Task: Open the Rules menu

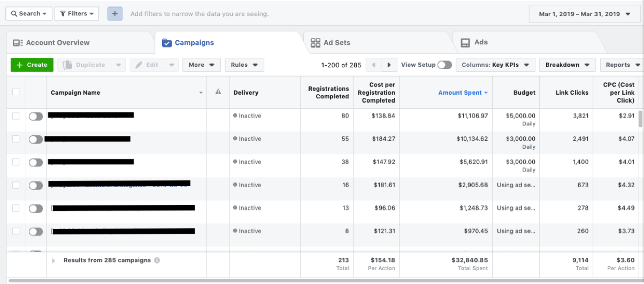Action: 244,65
